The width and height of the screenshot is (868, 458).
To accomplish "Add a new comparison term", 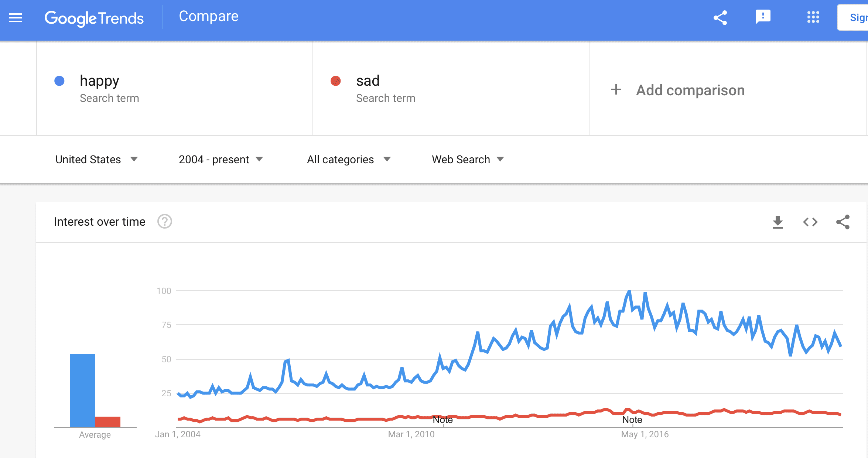I will [x=690, y=90].
